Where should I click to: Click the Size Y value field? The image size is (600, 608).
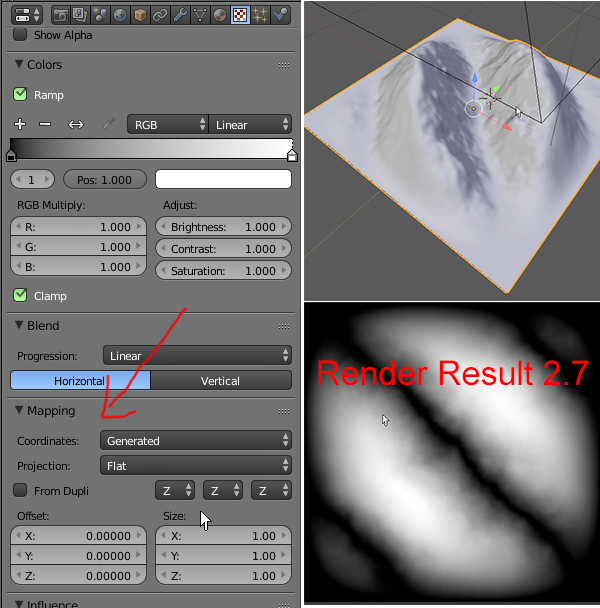point(223,556)
